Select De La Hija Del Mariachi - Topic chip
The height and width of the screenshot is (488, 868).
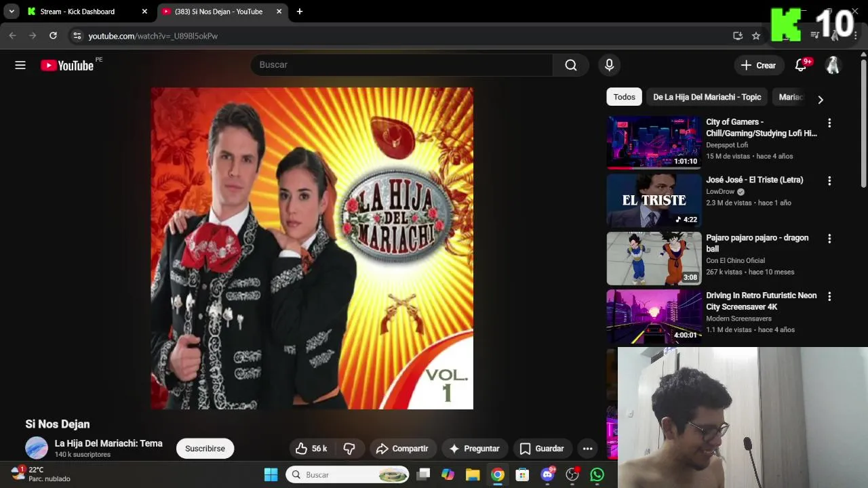click(707, 97)
